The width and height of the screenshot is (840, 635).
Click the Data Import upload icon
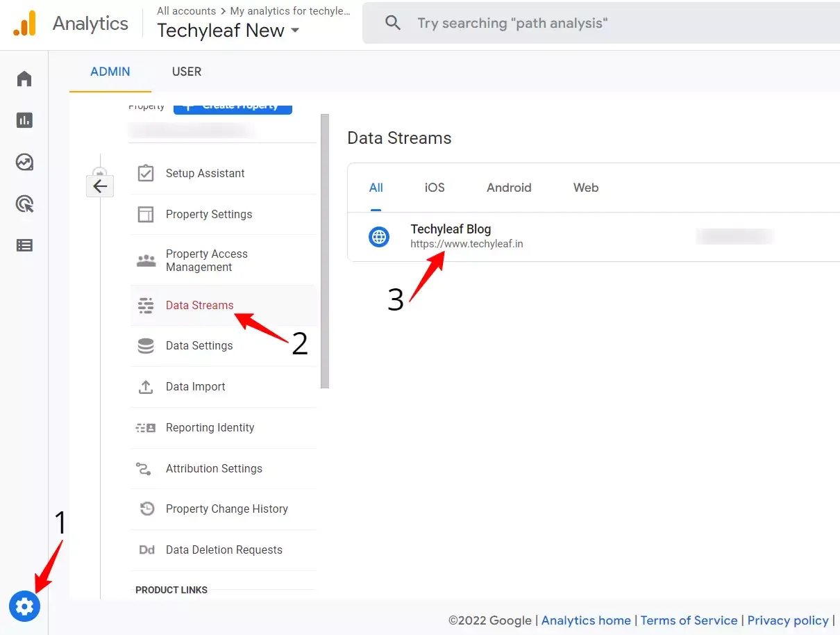coord(146,386)
